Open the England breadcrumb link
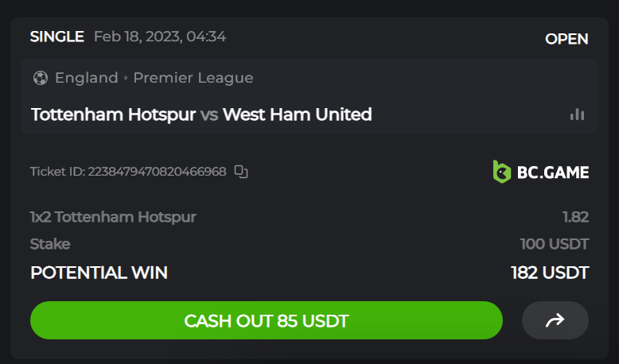The width and height of the screenshot is (619, 364). point(87,78)
